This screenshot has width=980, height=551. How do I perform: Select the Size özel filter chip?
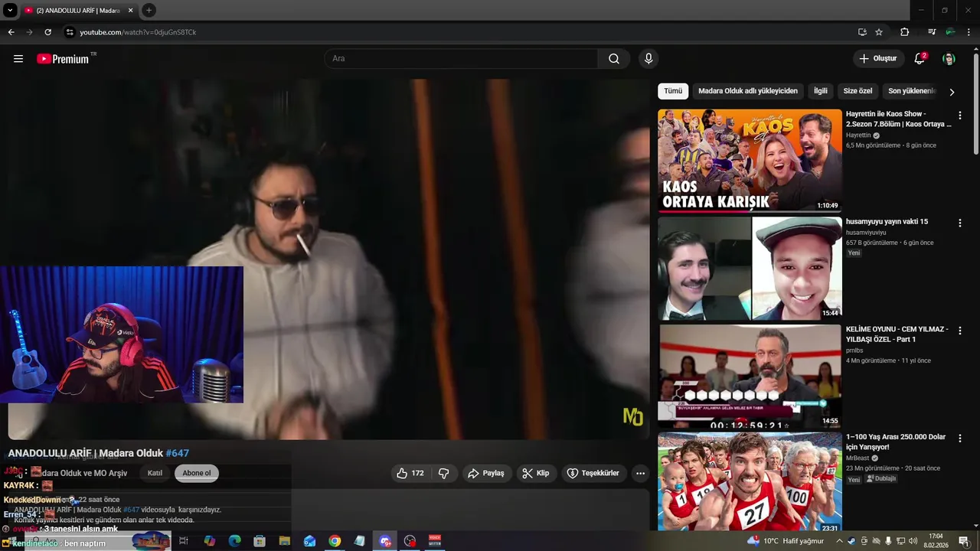[x=857, y=91]
